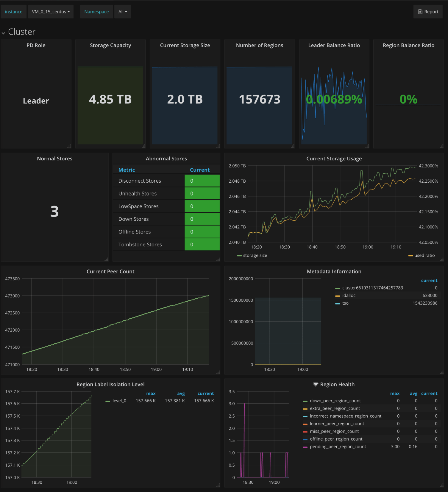
Task: Open the VM_0_15_centos instance dropdown
Action: pyautogui.click(x=51, y=12)
